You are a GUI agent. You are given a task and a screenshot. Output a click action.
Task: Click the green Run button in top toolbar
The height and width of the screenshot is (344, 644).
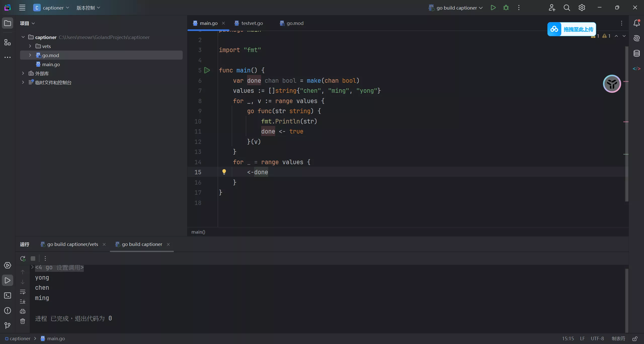click(x=493, y=8)
